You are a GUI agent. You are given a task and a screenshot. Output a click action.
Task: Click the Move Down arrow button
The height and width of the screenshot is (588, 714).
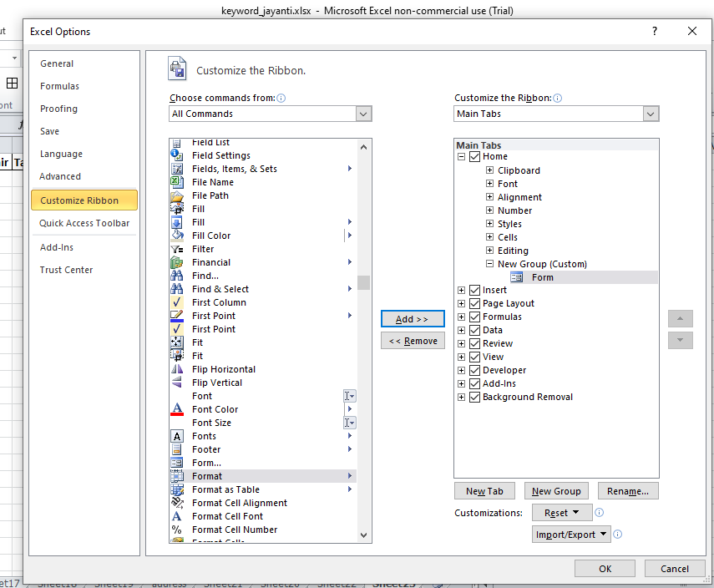[681, 340]
